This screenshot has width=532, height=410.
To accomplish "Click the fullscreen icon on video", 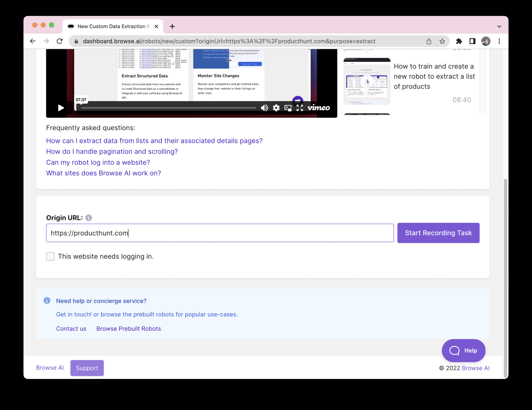I will coord(300,108).
